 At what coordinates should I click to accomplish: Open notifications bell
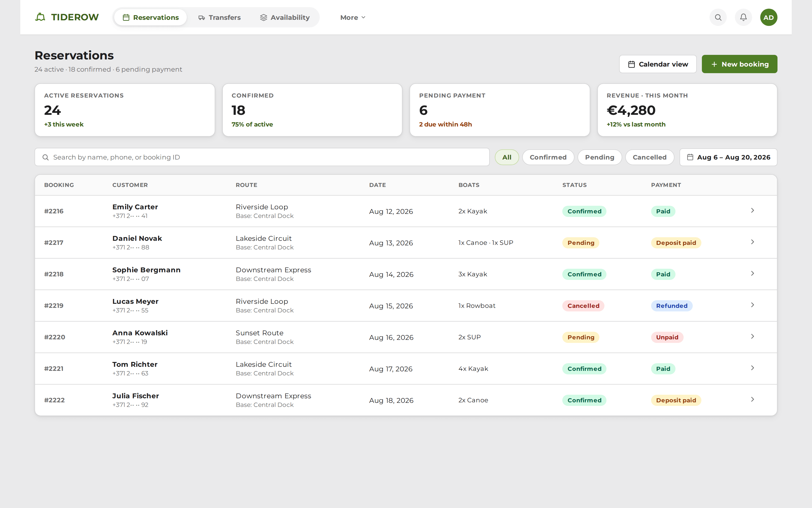(743, 17)
